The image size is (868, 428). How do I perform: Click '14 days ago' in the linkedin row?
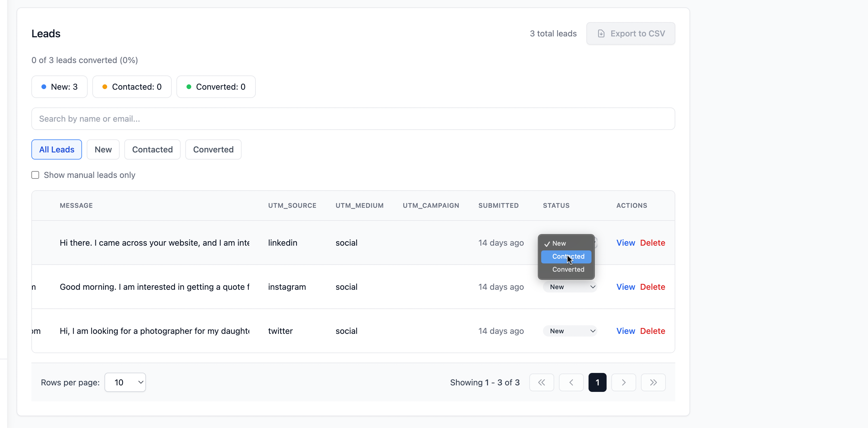pos(501,243)
